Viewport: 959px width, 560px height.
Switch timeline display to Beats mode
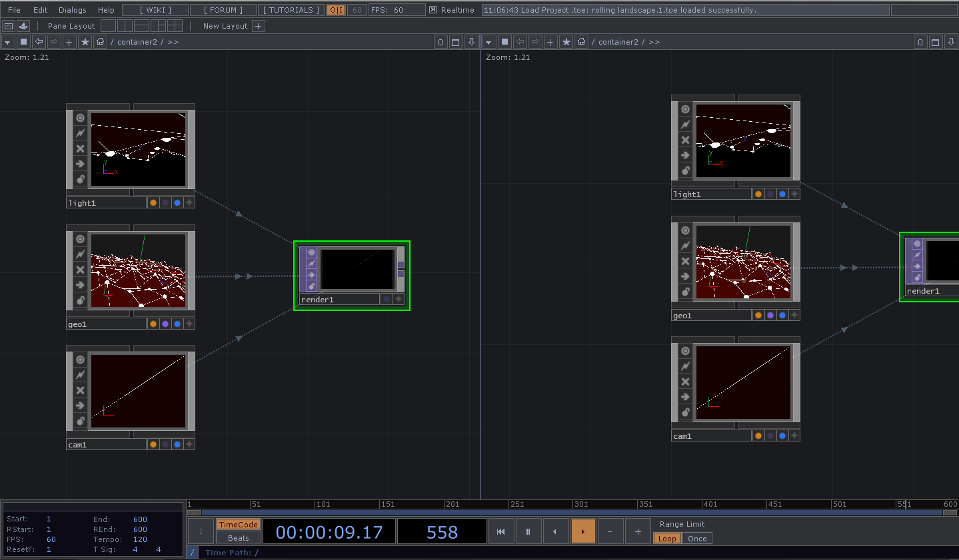[x=238, y=538]
